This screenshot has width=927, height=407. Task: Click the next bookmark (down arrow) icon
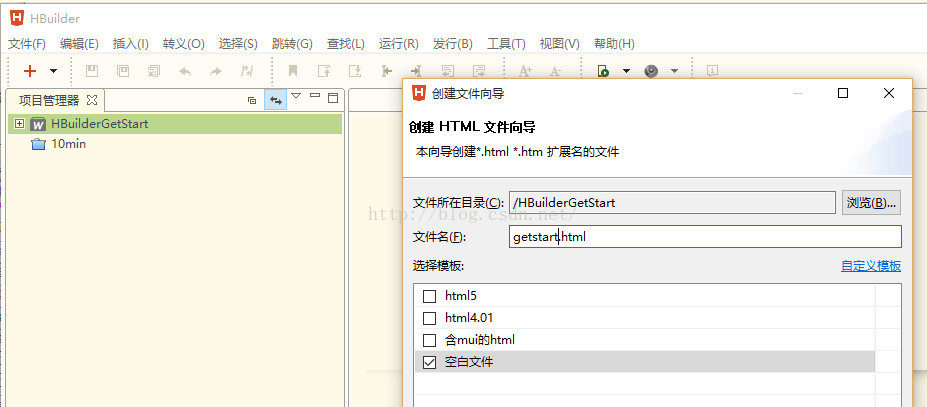click(355, 71)
